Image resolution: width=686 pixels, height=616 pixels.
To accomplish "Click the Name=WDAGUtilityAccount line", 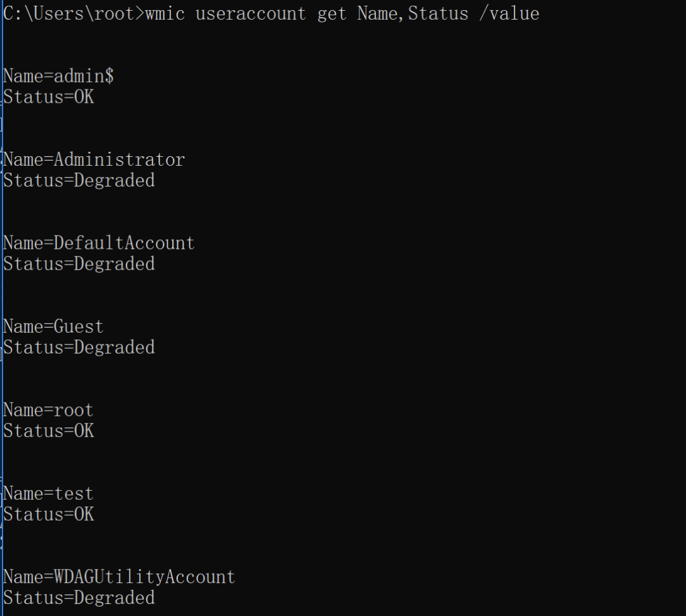I will click(119, 577).
